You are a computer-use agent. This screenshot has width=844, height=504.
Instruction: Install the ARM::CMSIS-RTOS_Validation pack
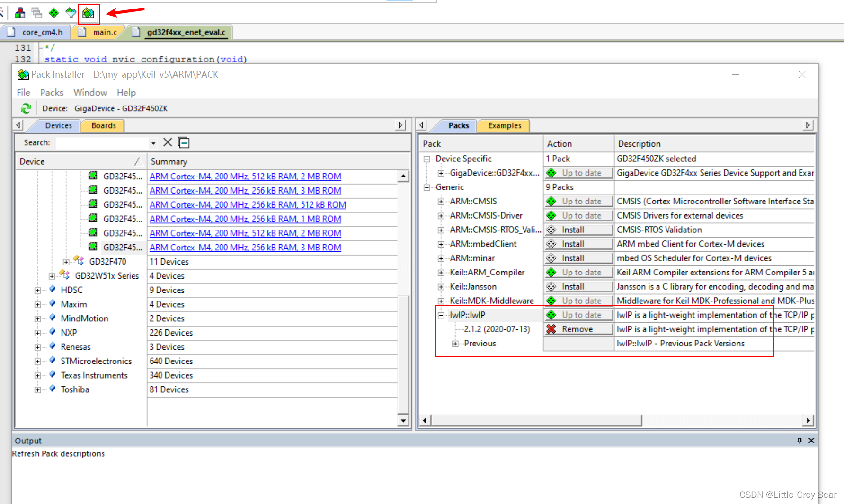[x=578, y=230]
